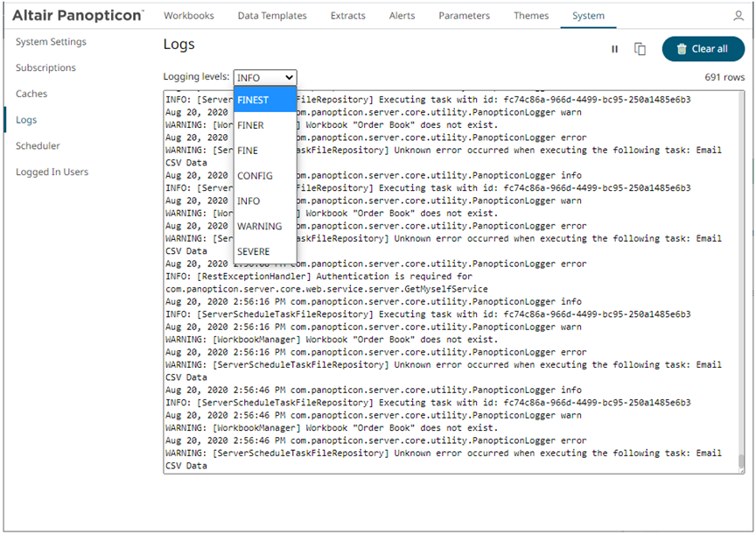Screen dimensions: 756x535
Task: Select Caches in the sidebar
Action: (x=31, y=94)
